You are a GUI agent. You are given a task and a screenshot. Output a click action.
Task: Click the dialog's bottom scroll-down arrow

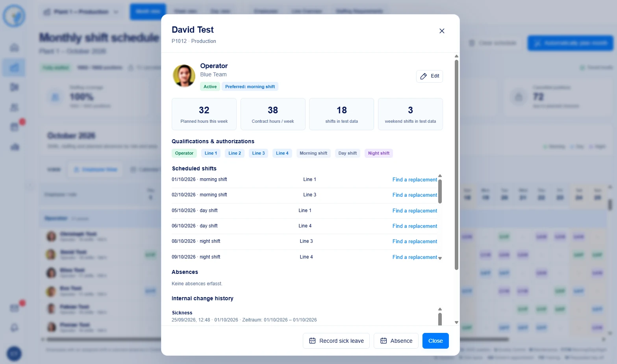[457, 322]
